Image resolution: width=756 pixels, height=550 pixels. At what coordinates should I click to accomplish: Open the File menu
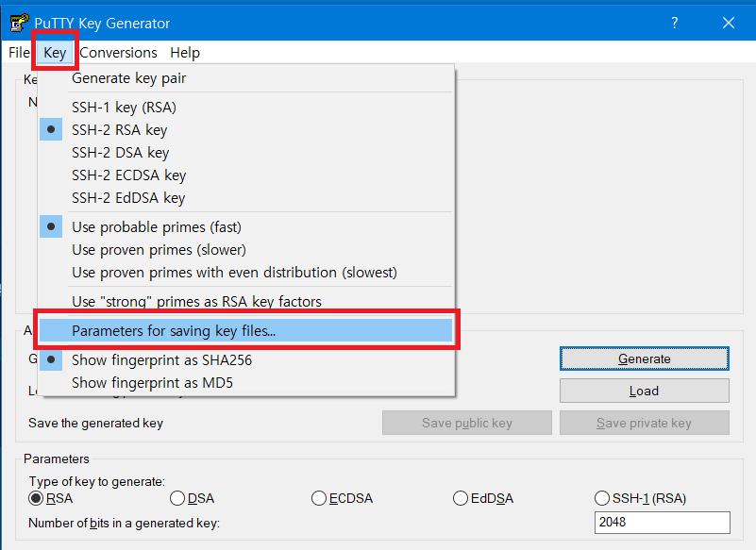(x=19, y=53)
